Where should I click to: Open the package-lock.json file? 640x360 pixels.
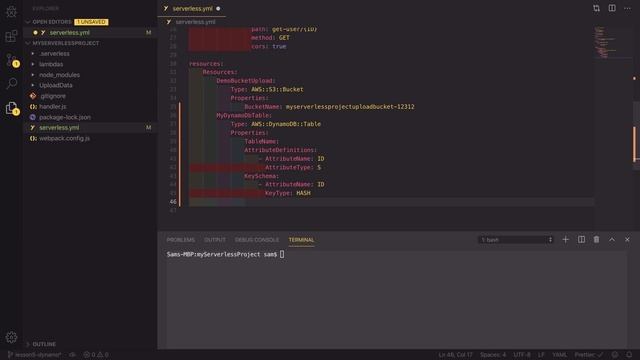[x=65, y=117]
